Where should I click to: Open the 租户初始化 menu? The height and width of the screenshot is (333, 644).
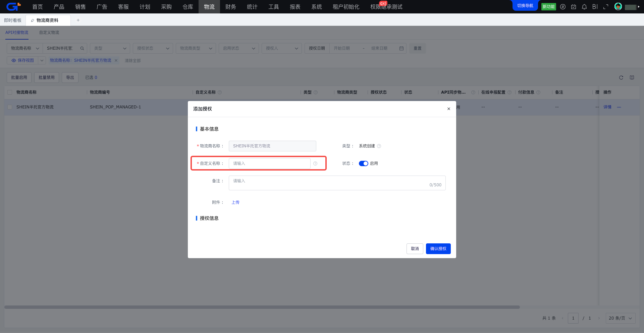[346, 7]
